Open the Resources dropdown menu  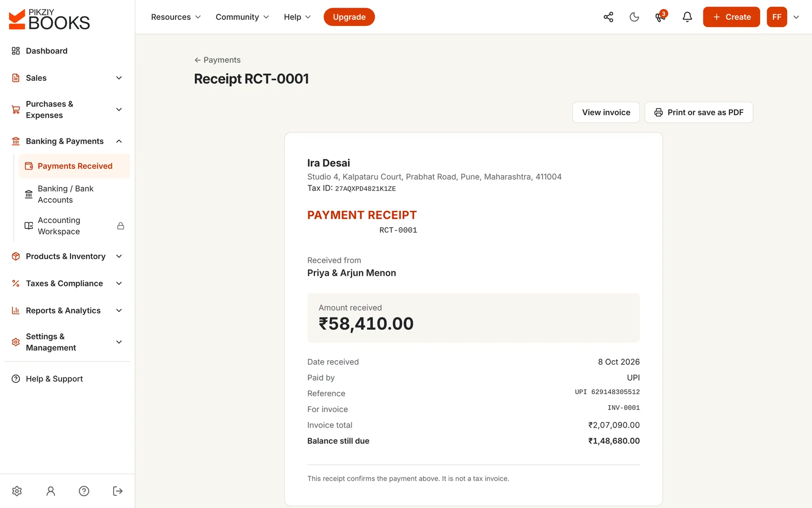(x=176, y=17)
